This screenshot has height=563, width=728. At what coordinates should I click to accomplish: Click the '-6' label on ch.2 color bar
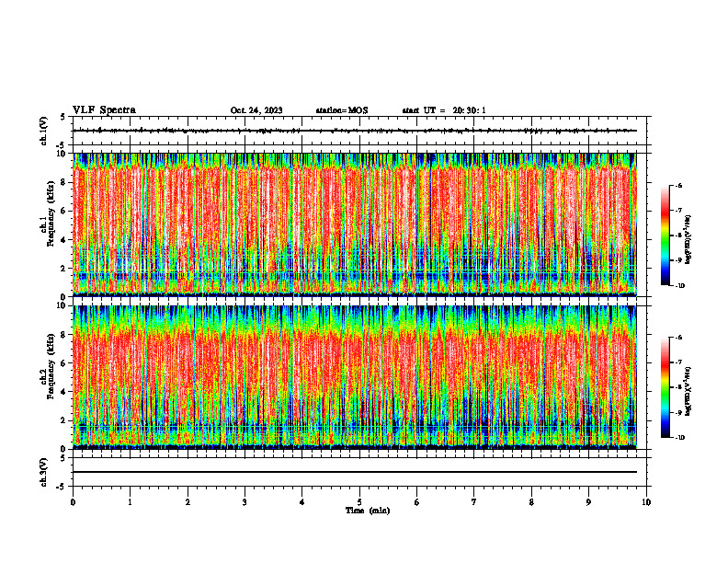pyautogui.click(x=678, y=338)
